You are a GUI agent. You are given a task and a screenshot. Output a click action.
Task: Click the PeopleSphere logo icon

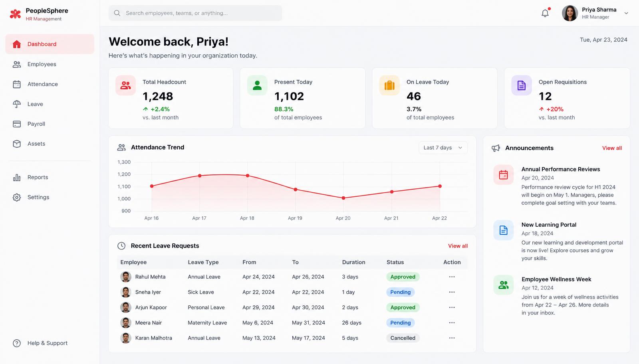(x=15, y=14)
